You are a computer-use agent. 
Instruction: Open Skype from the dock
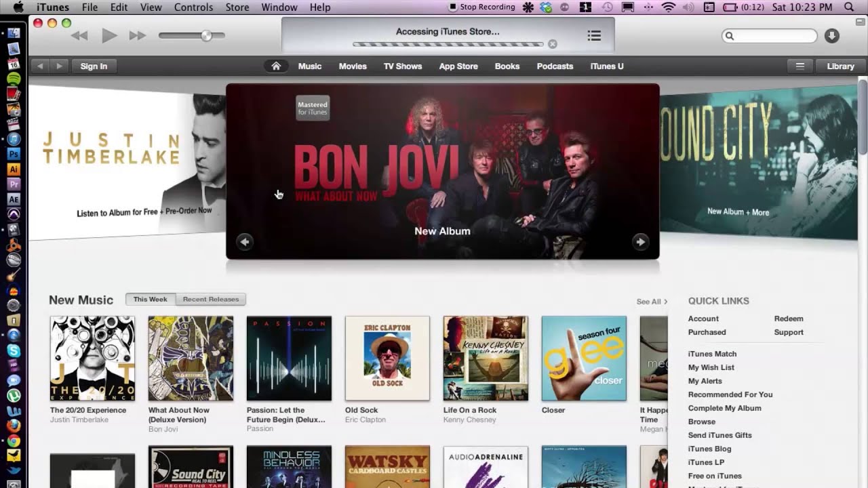point(14,351)
